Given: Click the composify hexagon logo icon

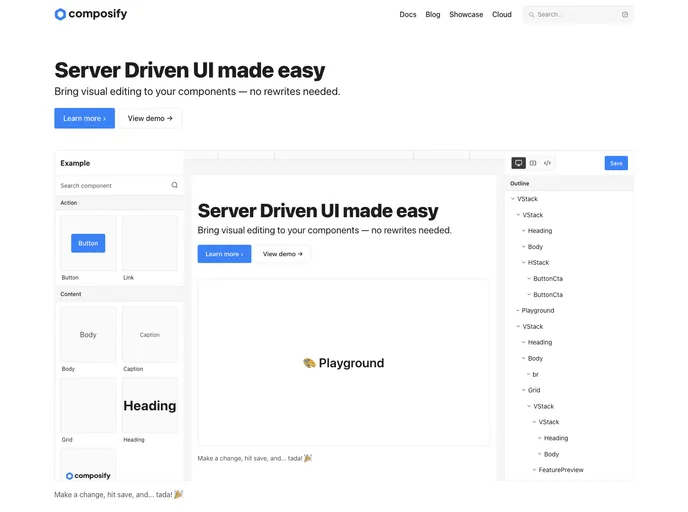Looking at the screenshot, I should [60, 14].
